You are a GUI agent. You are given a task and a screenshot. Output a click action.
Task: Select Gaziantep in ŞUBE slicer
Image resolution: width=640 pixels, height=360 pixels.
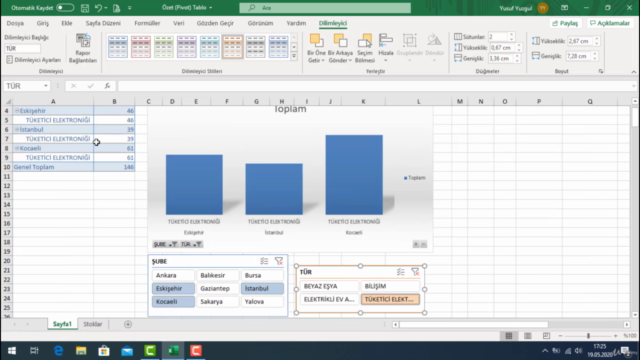pos(218,289)
